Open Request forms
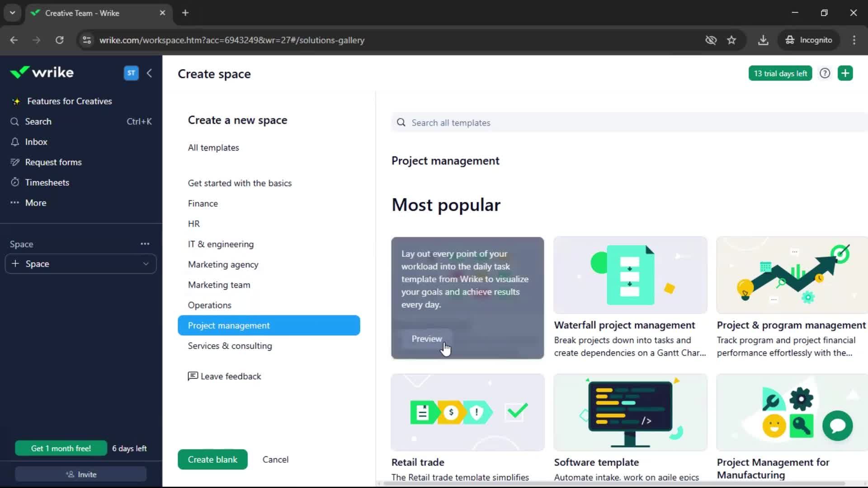Screen dimensions: 868x488 53,162
